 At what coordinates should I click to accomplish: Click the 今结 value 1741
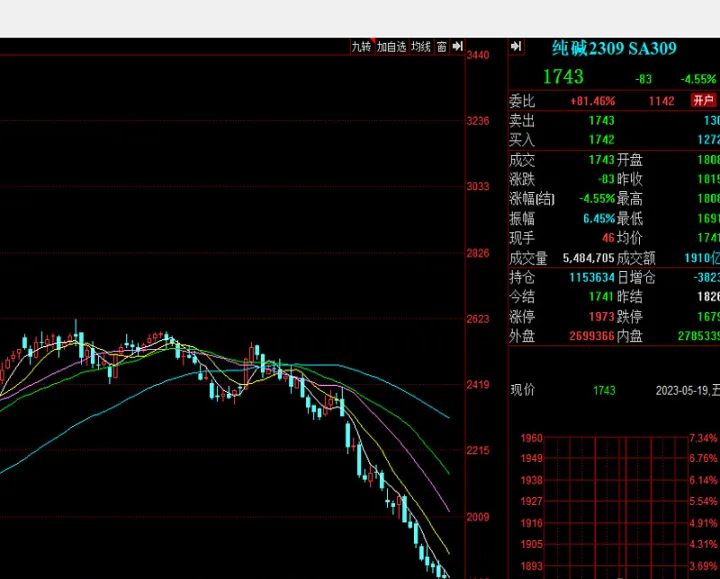602,297
